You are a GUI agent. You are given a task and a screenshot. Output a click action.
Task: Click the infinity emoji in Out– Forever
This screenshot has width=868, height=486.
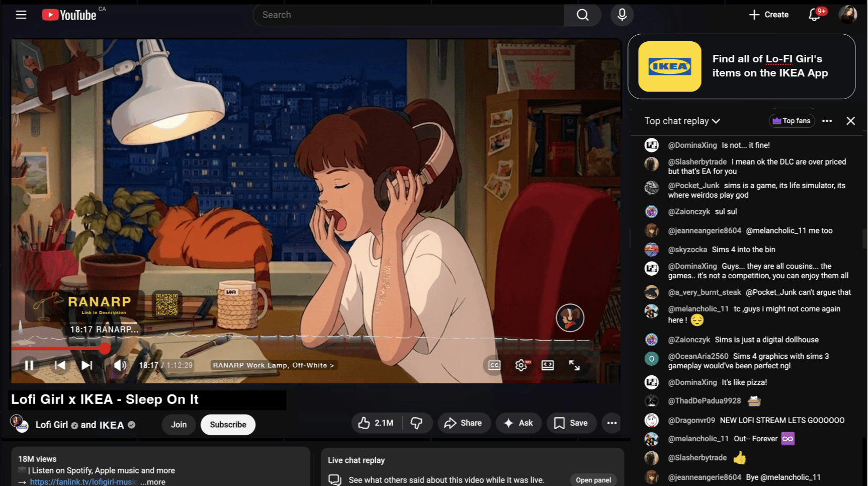coord(788,439)
